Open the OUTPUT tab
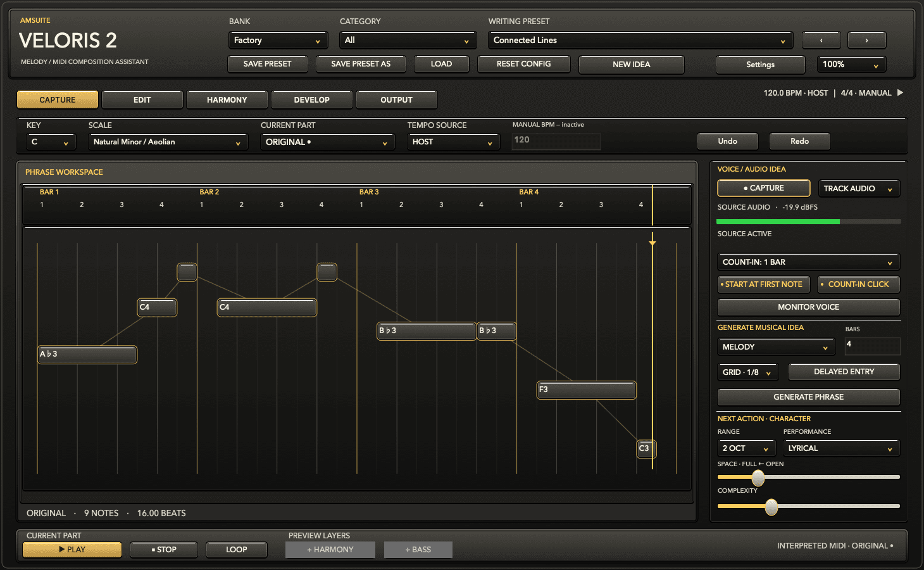924x570 pixels. (397, 99)
